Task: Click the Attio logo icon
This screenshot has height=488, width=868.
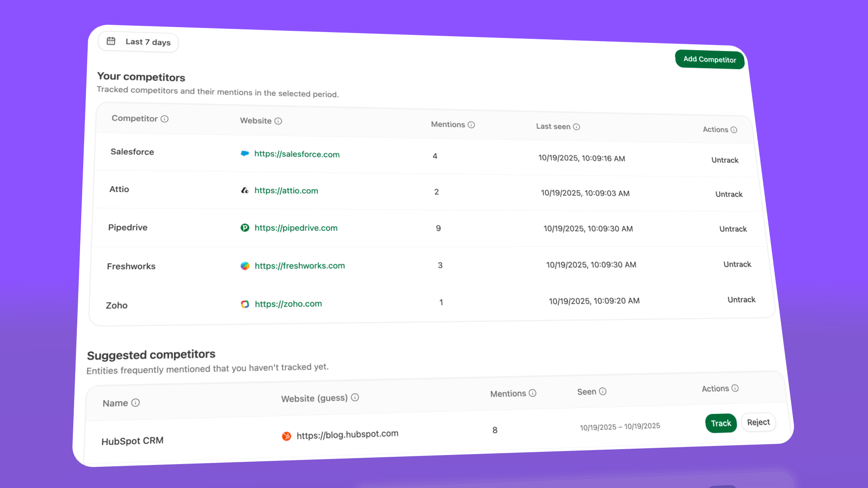Action: pos(245,191)
